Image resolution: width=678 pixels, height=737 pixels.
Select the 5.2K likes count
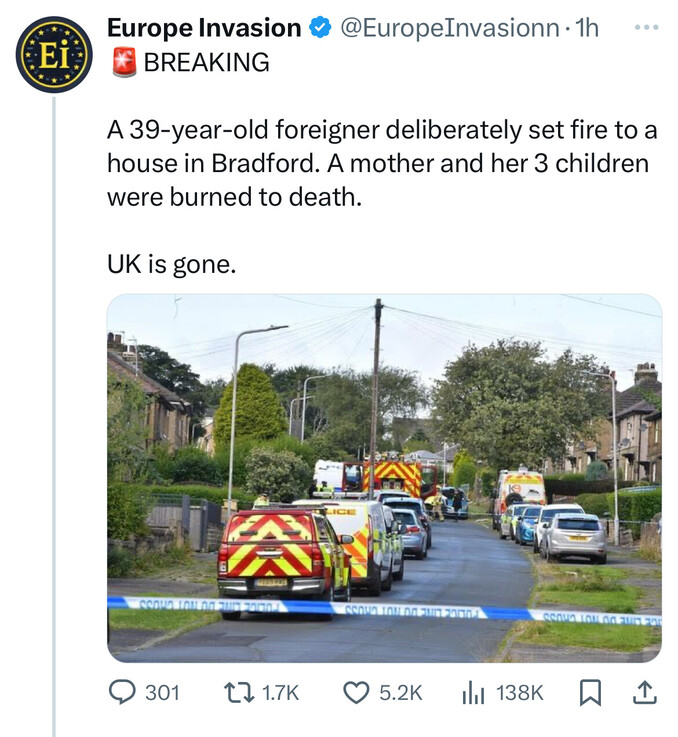click(x=401, y=693)
